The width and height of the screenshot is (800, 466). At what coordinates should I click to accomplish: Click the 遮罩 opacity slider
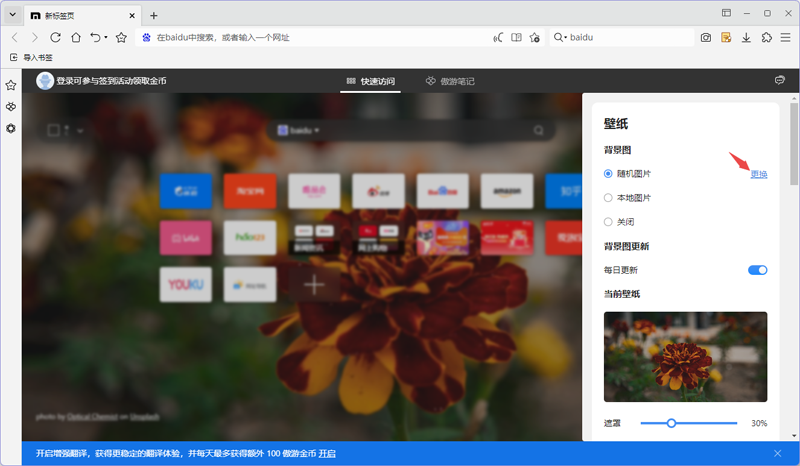[688, 423]
